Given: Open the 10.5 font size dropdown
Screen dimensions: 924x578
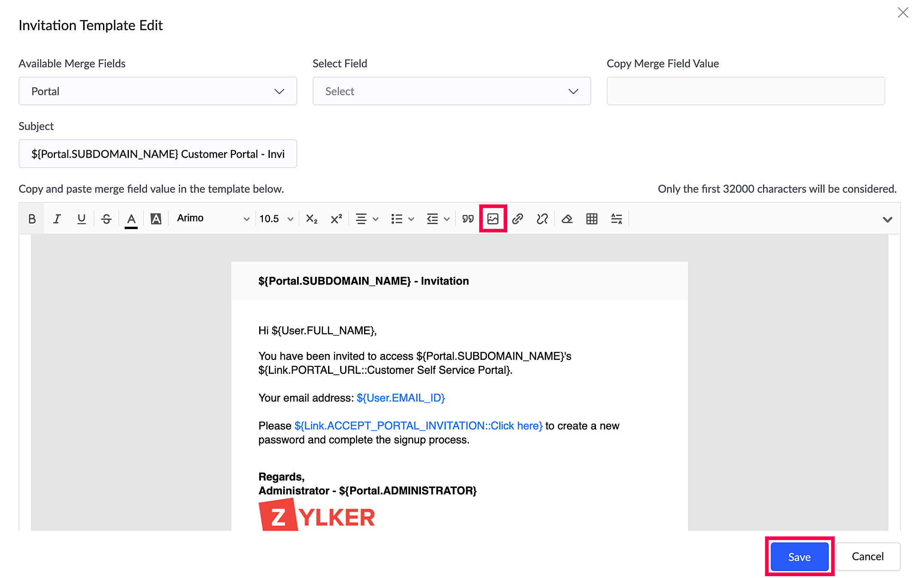Looking at the screenshot, I should 276,219.
